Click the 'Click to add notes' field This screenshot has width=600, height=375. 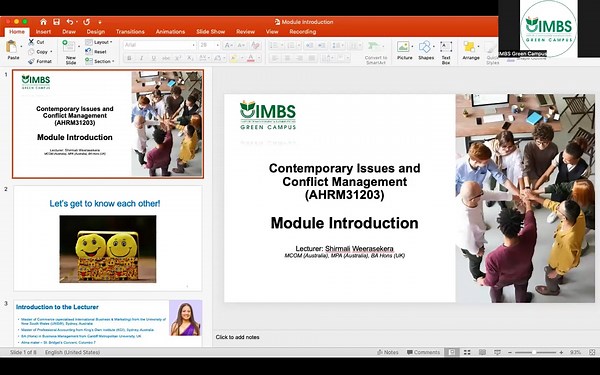coord(238,337)
